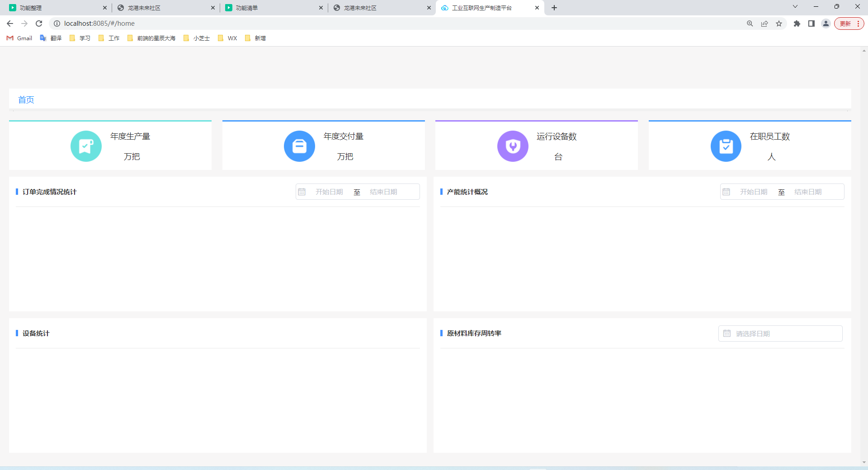Click the 更新 browser update button

[x=849, y=23]
